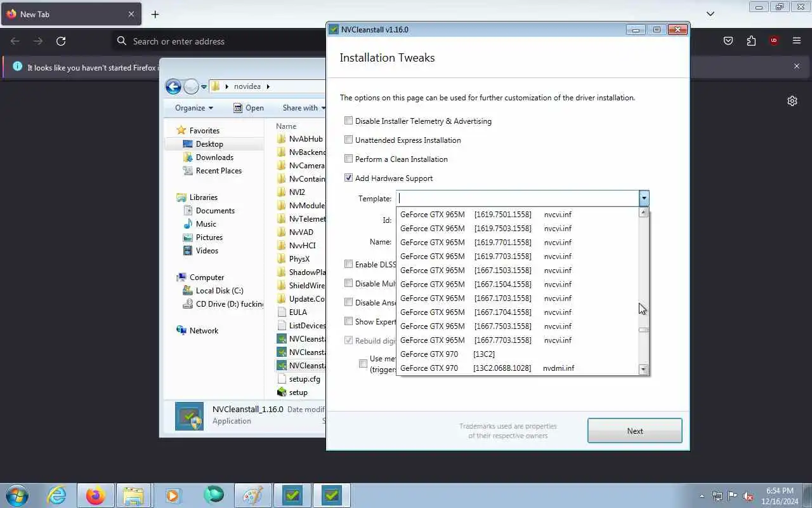
Task: Select the setup.cfg file icon
Action: pos(282,379)
